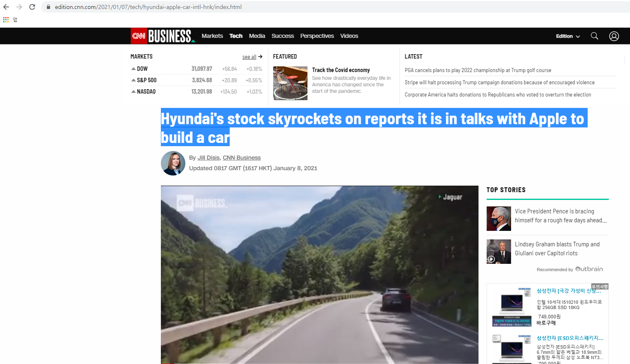The width and height of the screenshot is (630, 364).
Task: Open the DOW market row
Action: coord(196,69)
